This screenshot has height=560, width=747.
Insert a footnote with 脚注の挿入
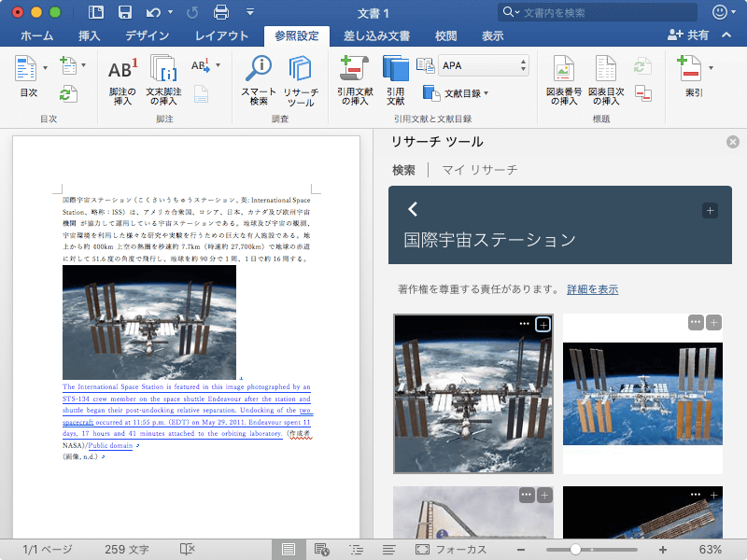coord(122,80)
